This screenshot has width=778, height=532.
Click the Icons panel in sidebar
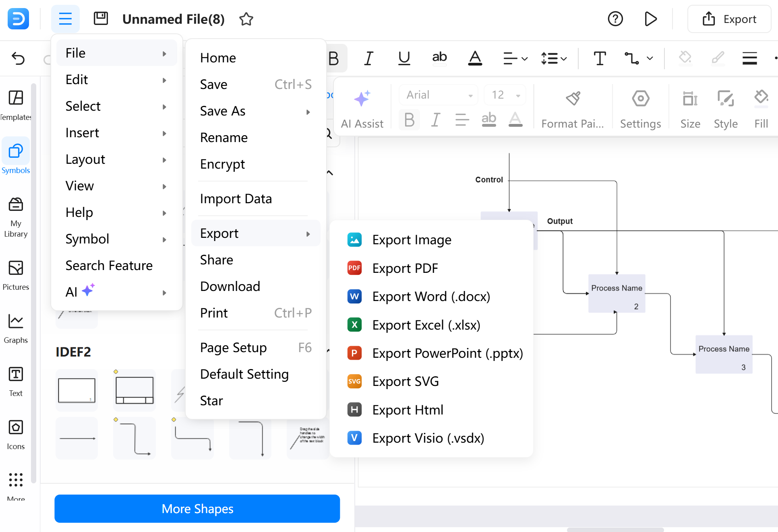click(x=16, y=431)
